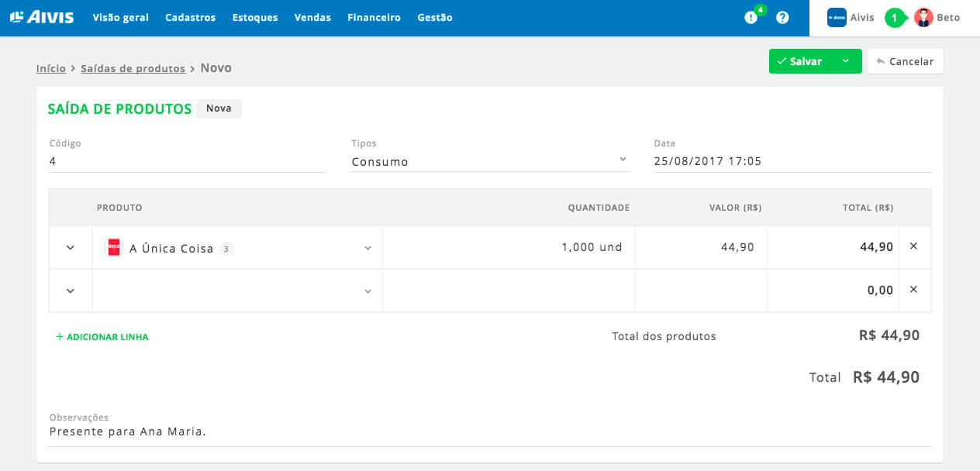Viewport: 980px width, 471px height.
Task: Click the Valor (R$) column header
Action: pos(735,208)
